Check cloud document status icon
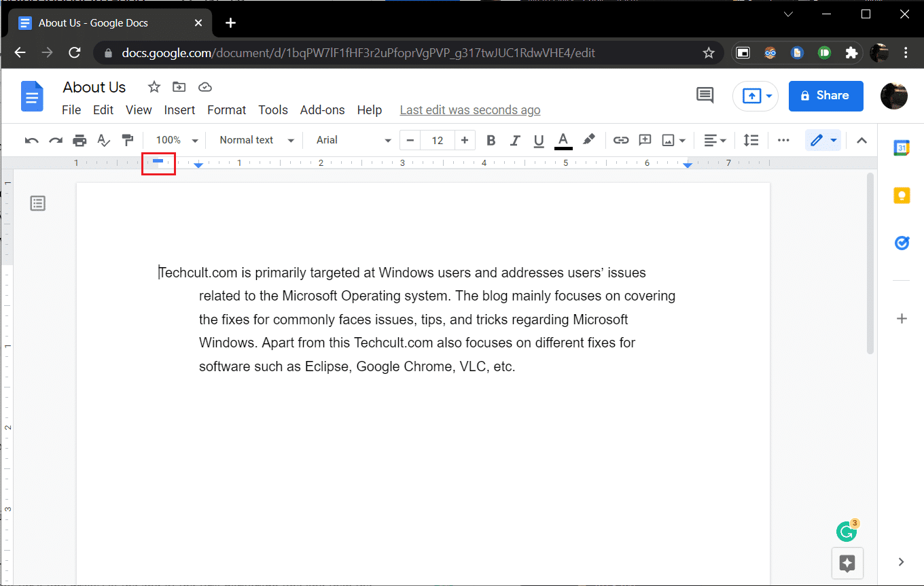The width and height of the screenshot is (924, 586). [205, 87]
